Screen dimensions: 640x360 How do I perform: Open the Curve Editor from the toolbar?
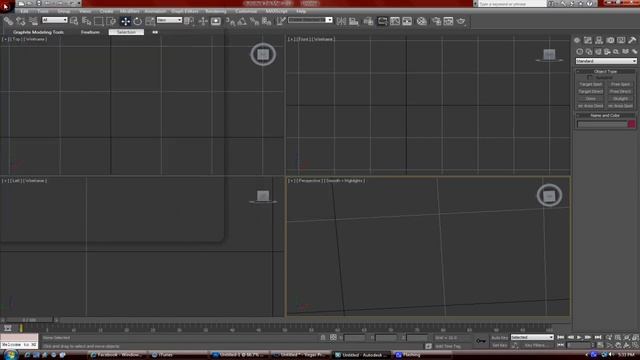(395, 21)
